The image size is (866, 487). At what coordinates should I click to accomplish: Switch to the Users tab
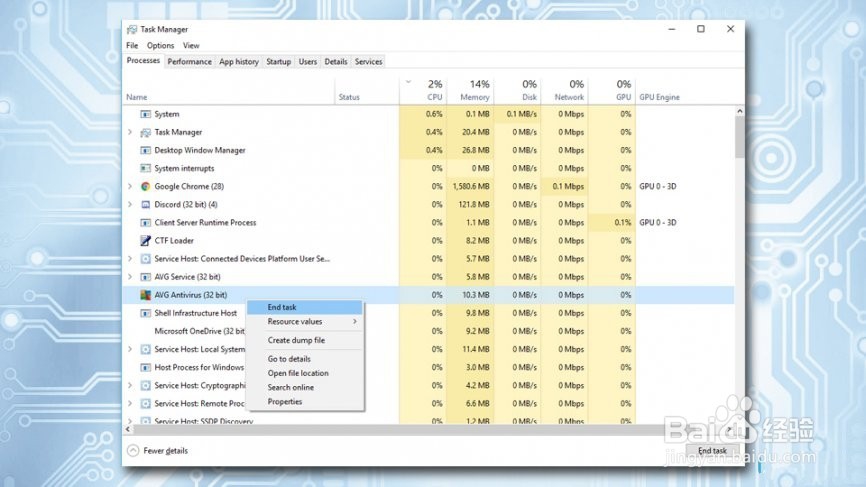tap(308, 62)
